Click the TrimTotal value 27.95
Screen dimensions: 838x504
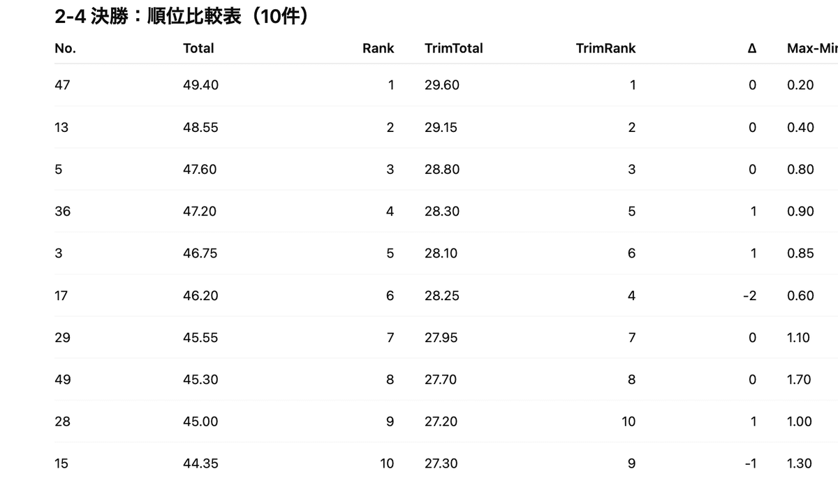click(x=441, y=338)
